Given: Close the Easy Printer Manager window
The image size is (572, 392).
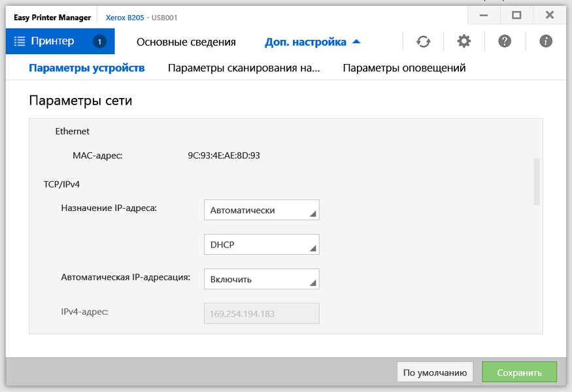Looking at the screenshot, I should coord(549,15).
